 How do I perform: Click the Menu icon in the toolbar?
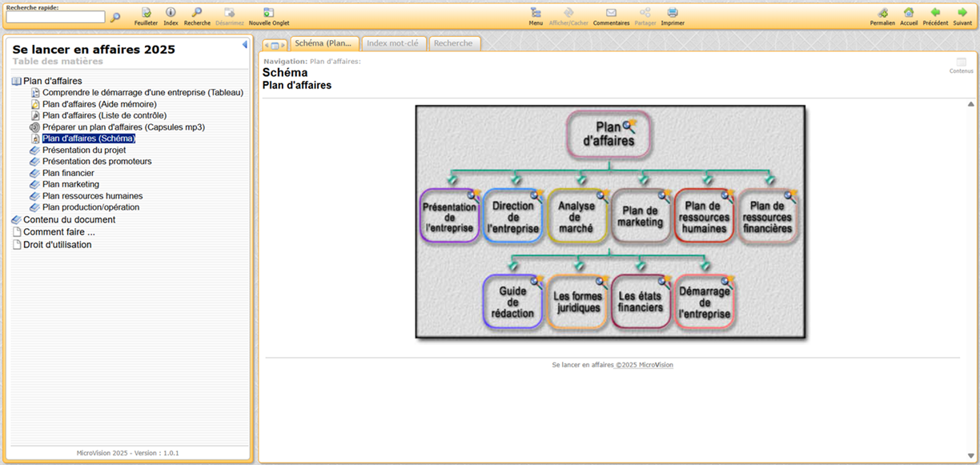click(536, 13)
